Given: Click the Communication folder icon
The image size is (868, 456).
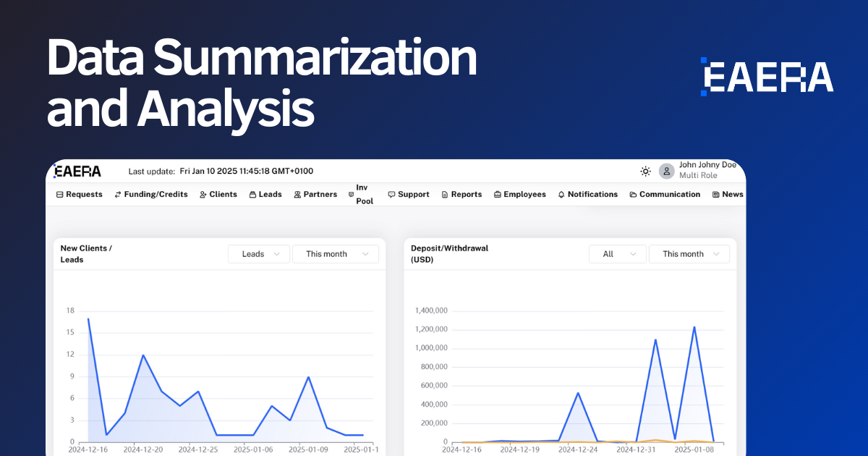Looking at the screenshot, I should [x=633, y=195].
